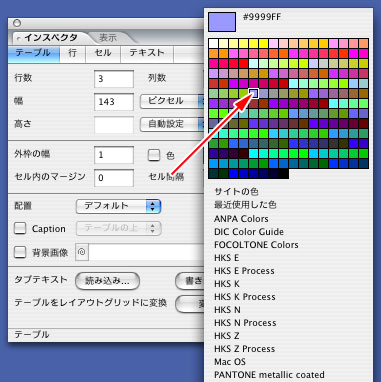This screenshot has width=381, height=382.
Task: Open the 幅 ピクセル unit dropdown
Action: click(x=172, y=101)
